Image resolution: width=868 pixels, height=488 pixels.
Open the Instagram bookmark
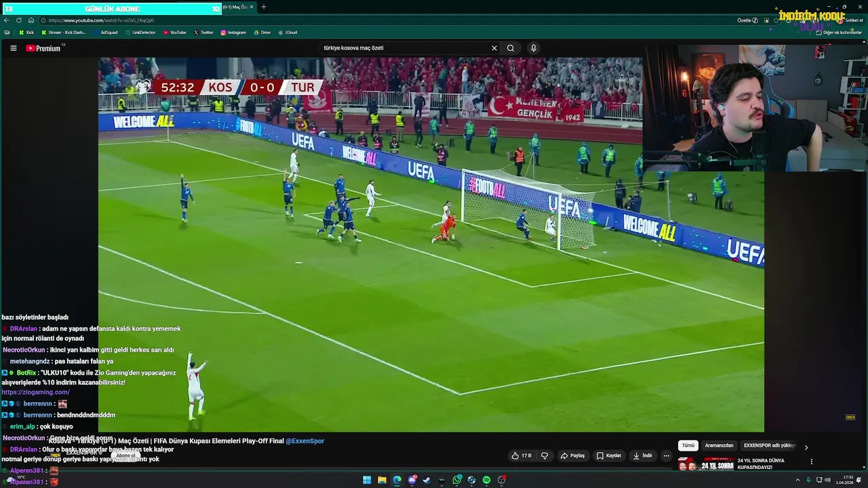point(233,33)
